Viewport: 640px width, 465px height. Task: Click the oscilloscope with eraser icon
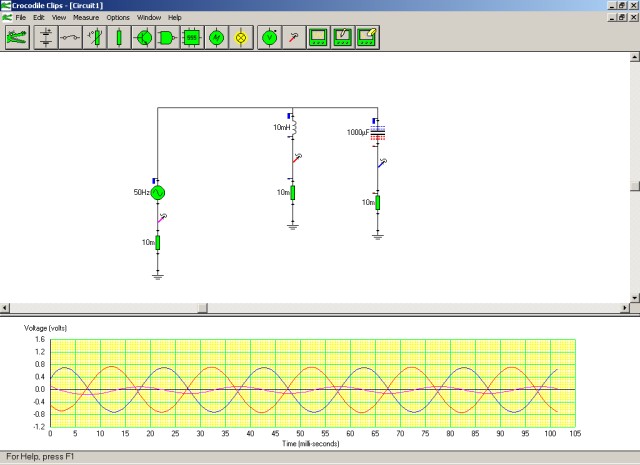tap(367, 38)
